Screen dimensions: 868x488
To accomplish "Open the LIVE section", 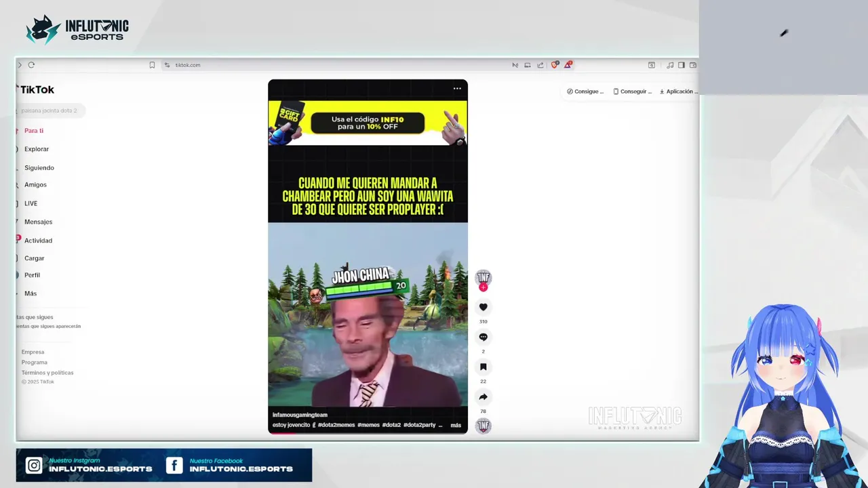I will (x=31, y=203).
